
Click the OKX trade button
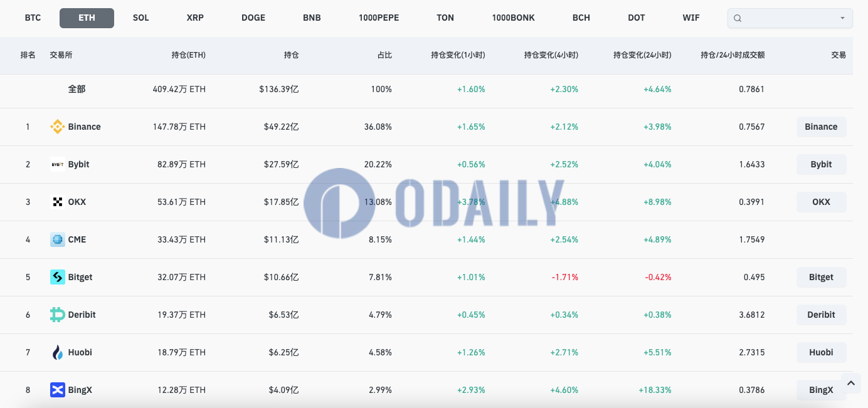[821, 202]
